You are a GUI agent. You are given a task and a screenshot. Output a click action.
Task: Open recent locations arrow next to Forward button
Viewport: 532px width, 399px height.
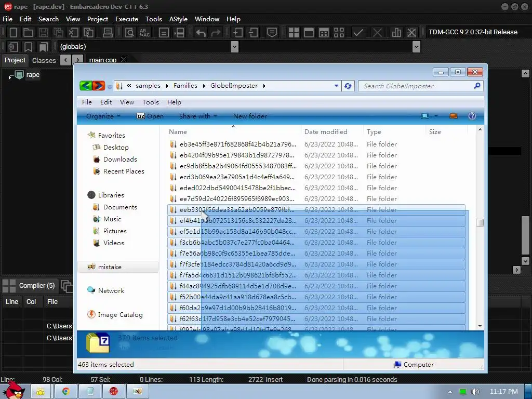click(x=110, y=87)
